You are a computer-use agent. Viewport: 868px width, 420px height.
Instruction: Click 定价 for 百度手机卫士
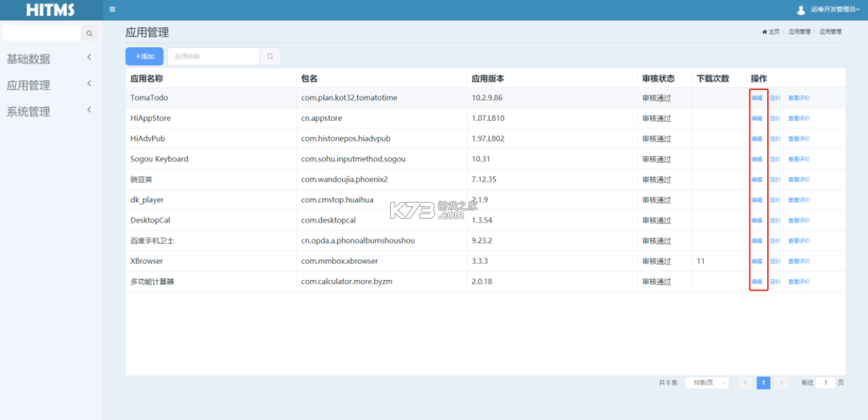pyautogui.click(x=775, y=241)
